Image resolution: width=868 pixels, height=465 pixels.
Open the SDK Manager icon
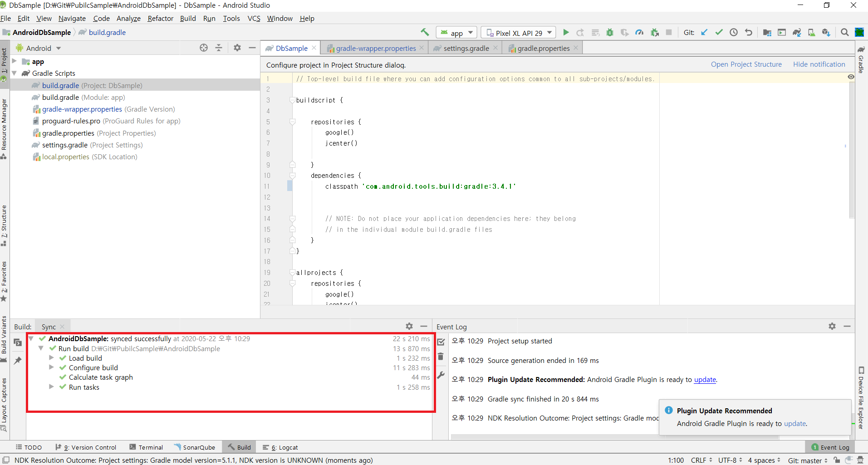click(x=826, y=32)
